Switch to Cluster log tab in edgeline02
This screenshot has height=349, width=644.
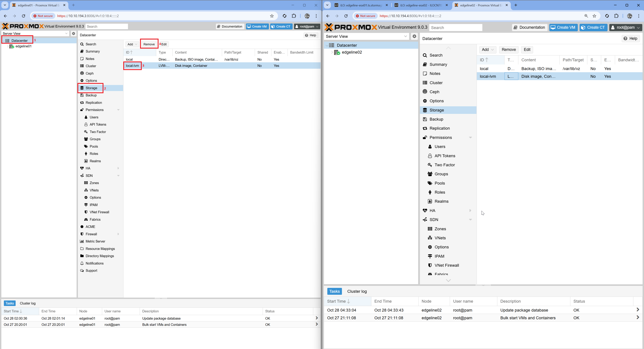pyautogui.click(x=357, y=291)
